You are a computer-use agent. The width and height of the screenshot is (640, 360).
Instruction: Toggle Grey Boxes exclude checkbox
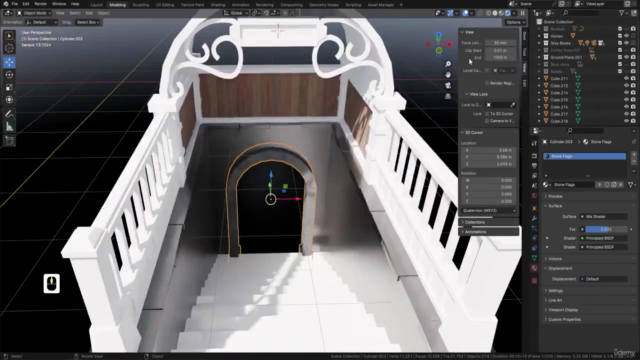pos(620,43)
